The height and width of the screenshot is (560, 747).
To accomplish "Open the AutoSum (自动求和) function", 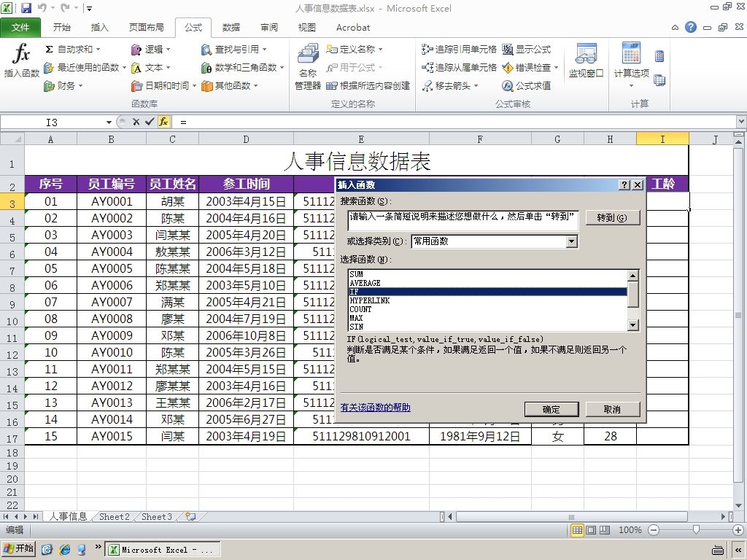I will coord(73,49).
